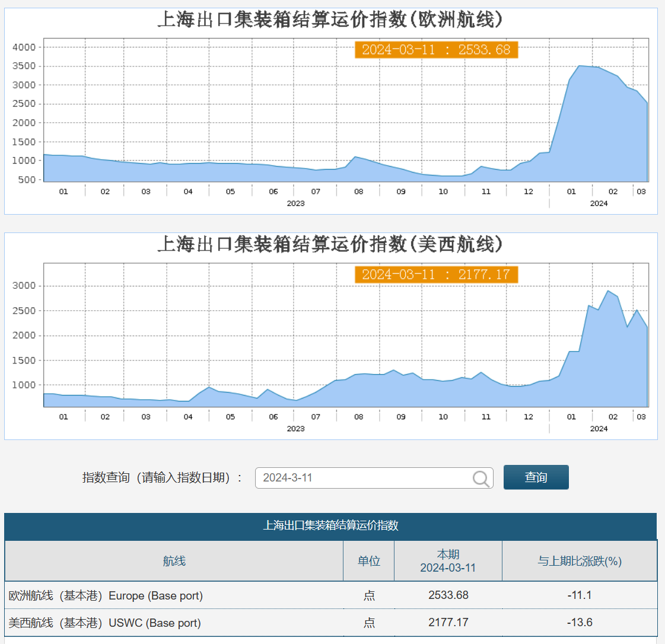Click the 本期 2024-03-11 column header
This screenshot has width=665, height=644.
(448, 561)
